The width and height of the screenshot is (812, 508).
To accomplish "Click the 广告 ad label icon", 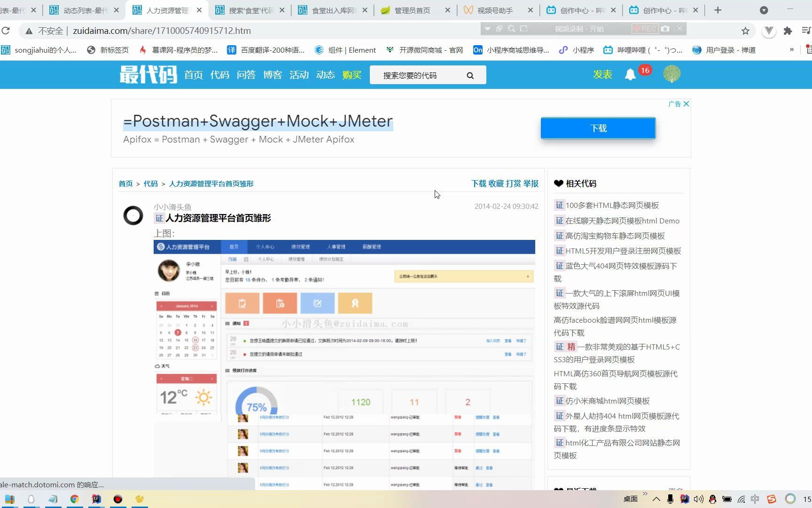I will (674, 103).
